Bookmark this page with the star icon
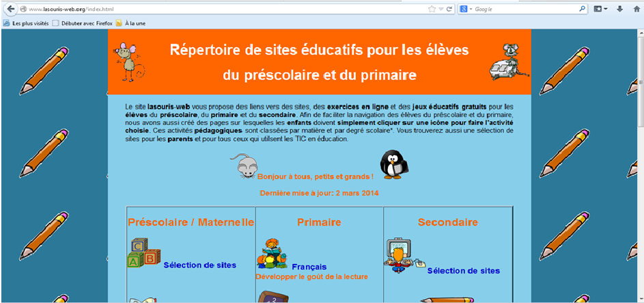The width and height of the screenshot is (644, 303). point(432,9)
